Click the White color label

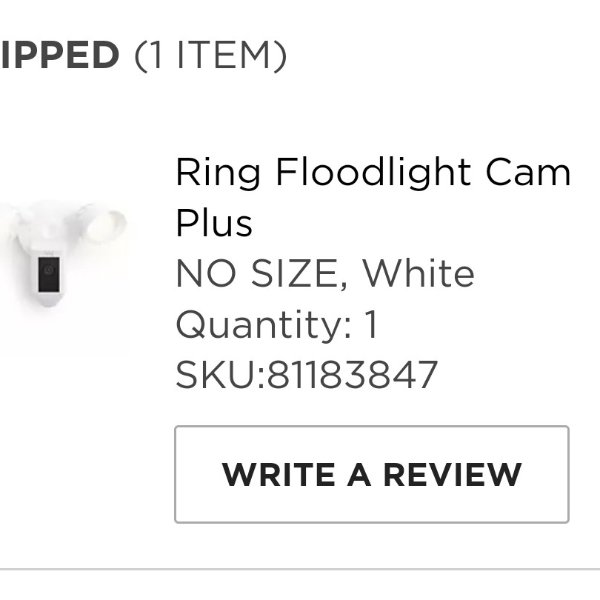[418, 273]
